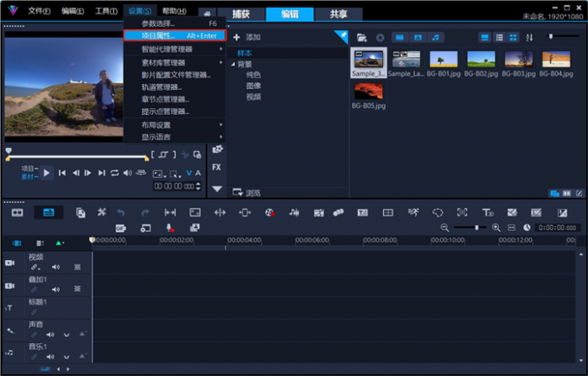Open the 文件 menu
The image size is (588, 376).
coord(39,11)
